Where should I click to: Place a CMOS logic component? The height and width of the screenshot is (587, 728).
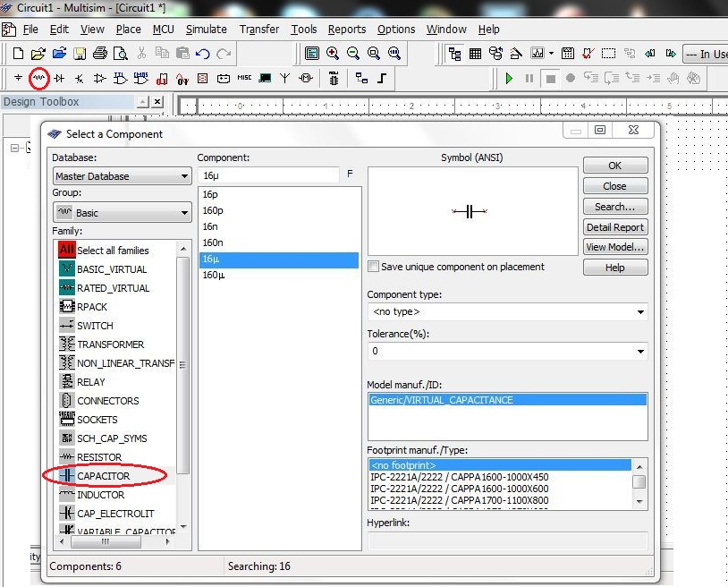[140, 78]
